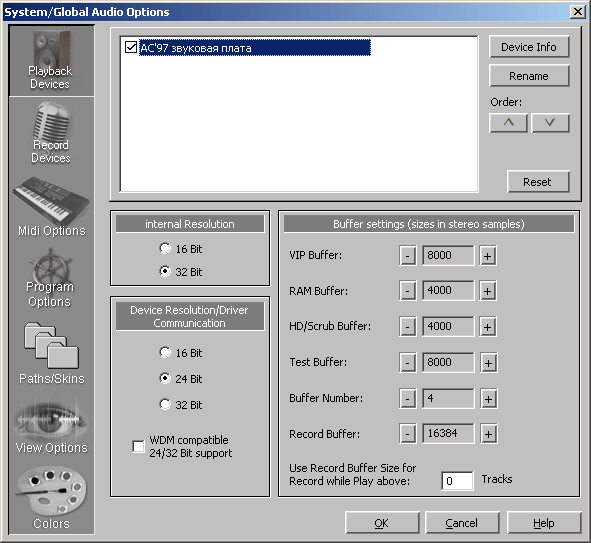591x543 pixels.
Task: Select 24 Bit device resolution
Action: pyautogui.click(x=165, y=378)
